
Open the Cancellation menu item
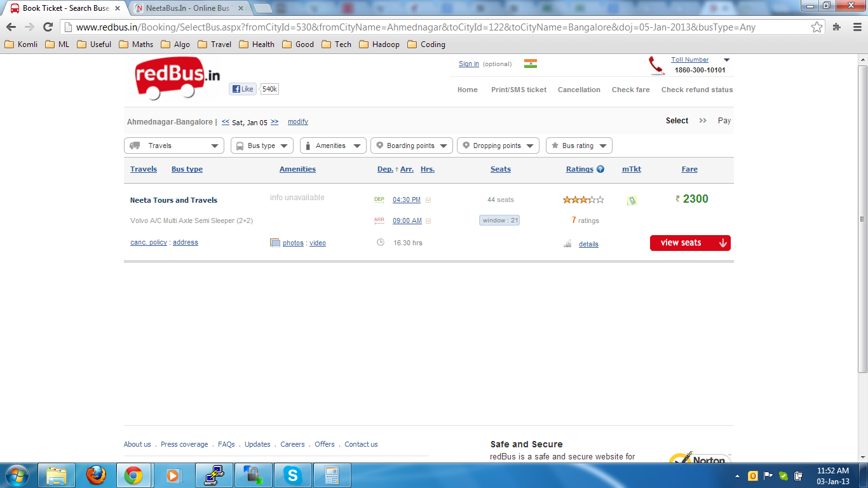(x=579, y=90)
